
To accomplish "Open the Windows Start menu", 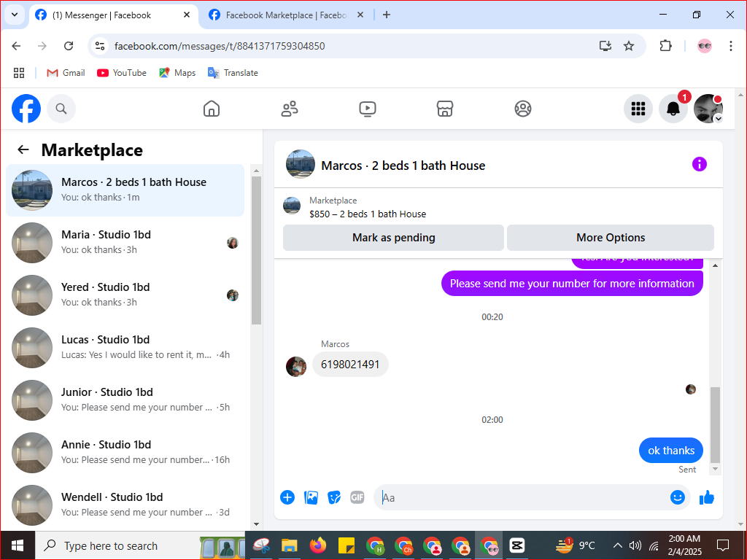I will [x=18, y=545].
